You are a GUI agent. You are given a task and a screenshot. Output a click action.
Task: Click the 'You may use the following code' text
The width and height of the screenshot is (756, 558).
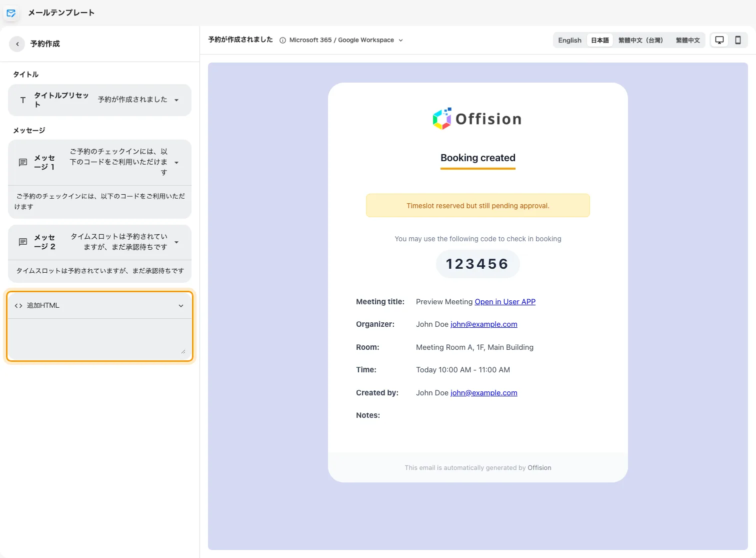click(478, 239)
